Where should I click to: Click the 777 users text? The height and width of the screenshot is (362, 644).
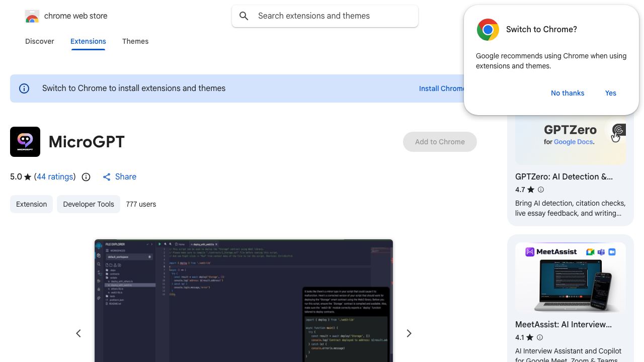coord(141,204)
